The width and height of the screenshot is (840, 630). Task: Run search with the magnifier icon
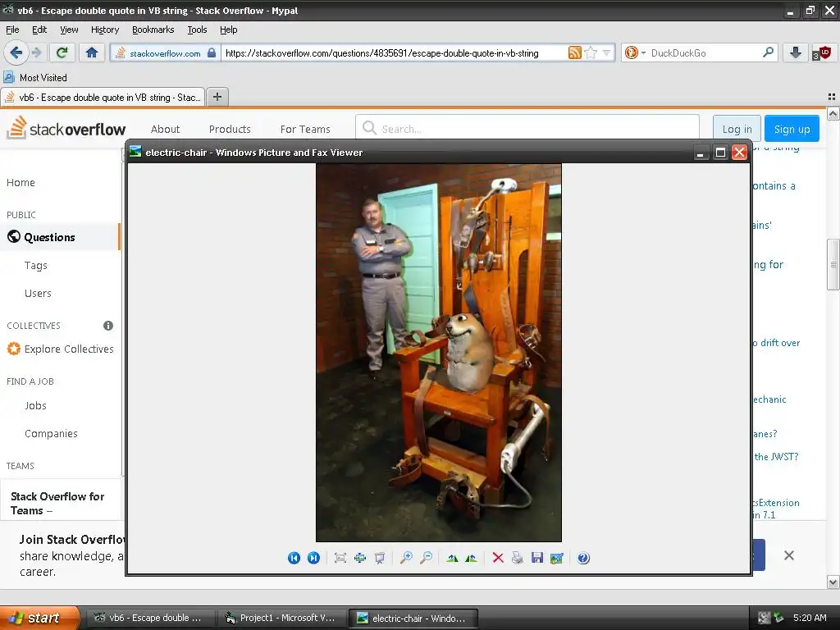click(x=768, y=52)
